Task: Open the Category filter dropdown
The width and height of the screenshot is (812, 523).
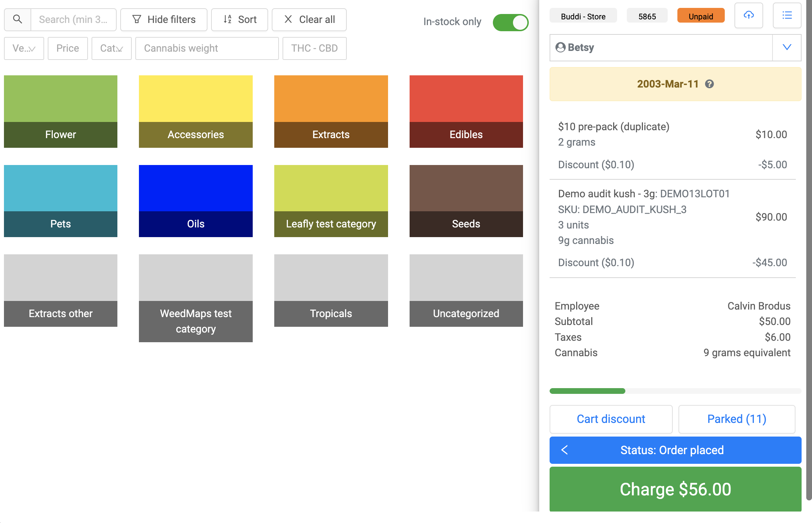Action: point(111,48)
